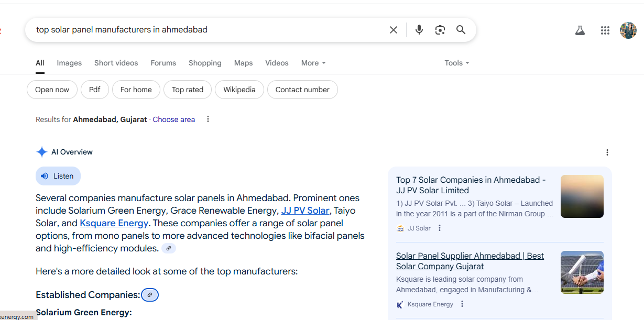Start voice search with microphone icon
Screen dimensions: 644x320
[419, 30]
